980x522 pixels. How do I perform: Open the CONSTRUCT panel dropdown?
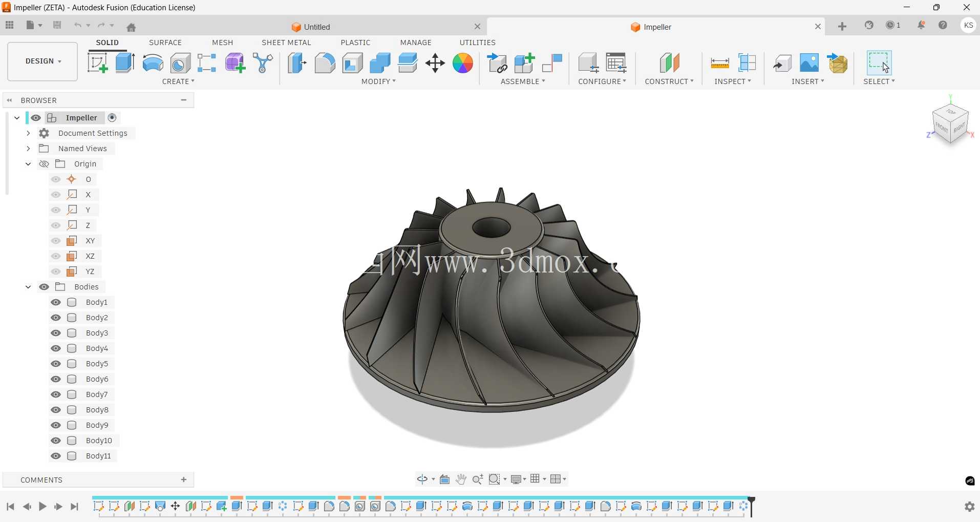[669, 81]
